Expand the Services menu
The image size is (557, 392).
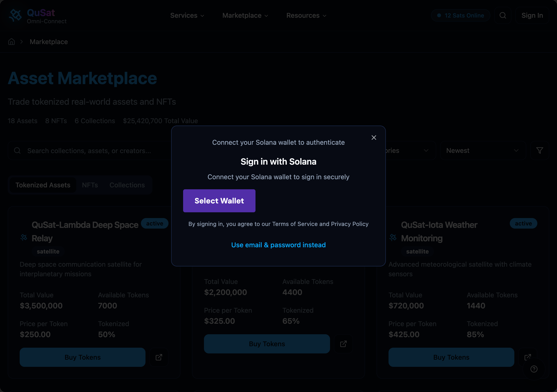187,16
